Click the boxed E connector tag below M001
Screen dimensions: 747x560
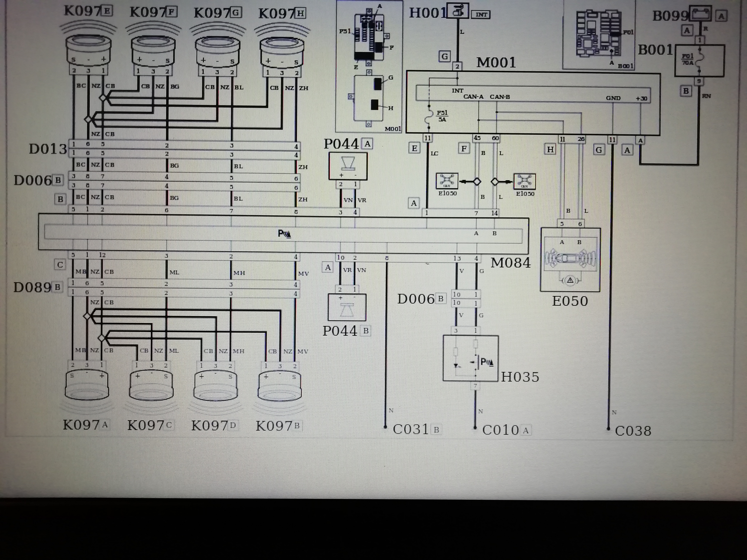point(414,148)
